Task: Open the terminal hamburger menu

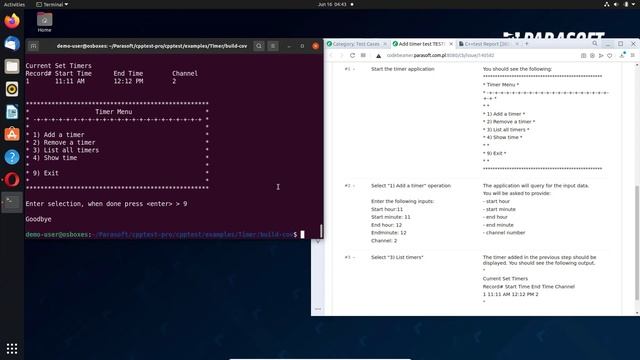Action: coord(273,46)
